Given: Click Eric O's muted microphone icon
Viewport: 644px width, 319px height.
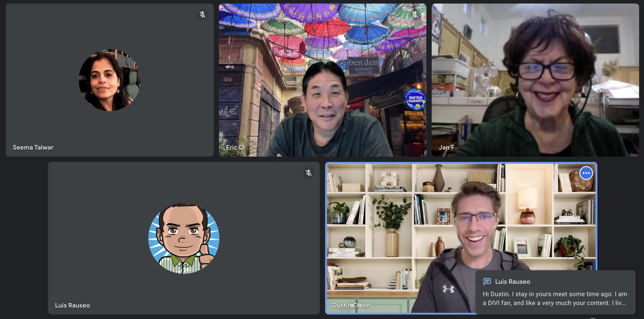Looking at the screenshot, I should (415, 15).
